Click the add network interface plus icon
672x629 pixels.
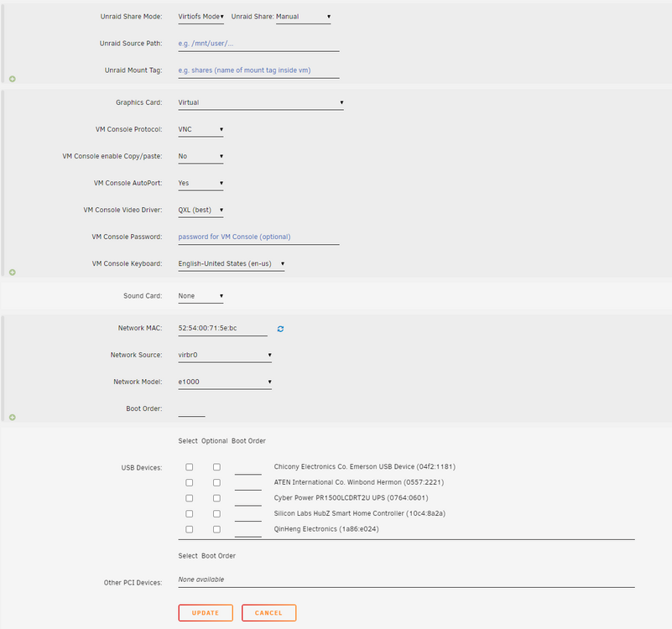13,417
